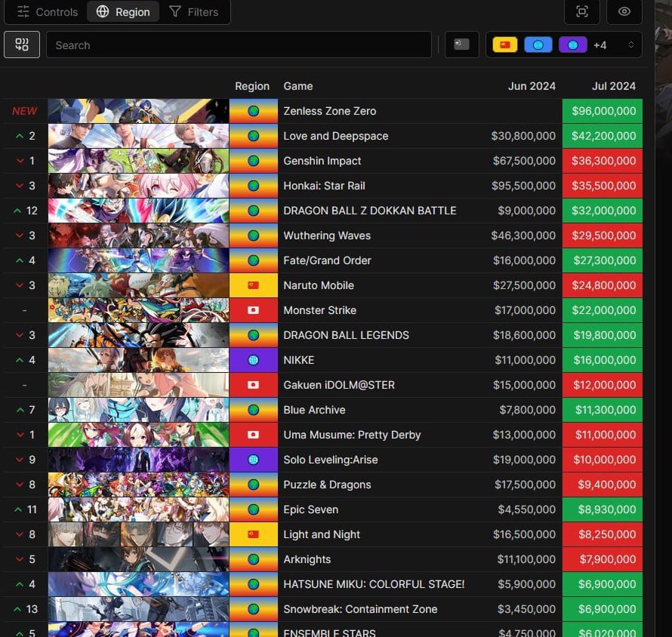The width and height of the screenshot is (672, 637).
Task: Select the Arknights game name
Action: (307, 559)
